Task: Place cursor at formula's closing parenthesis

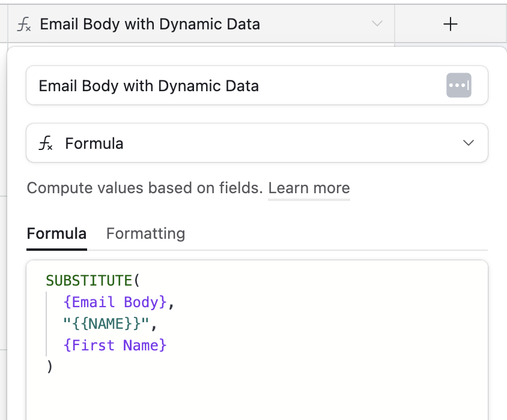Action: pyautogui.click(x=50, y=367)
